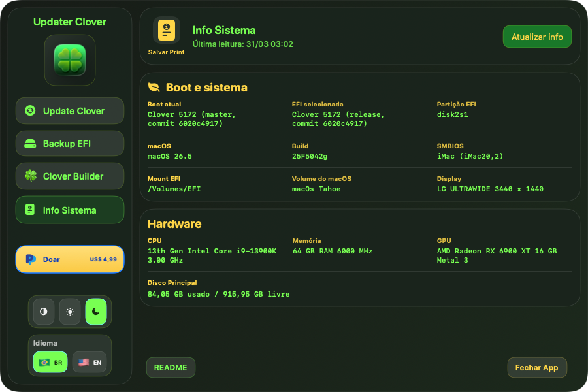Open the README button
The height and width of the screenshot is (392, 588).
coord(171,367)
